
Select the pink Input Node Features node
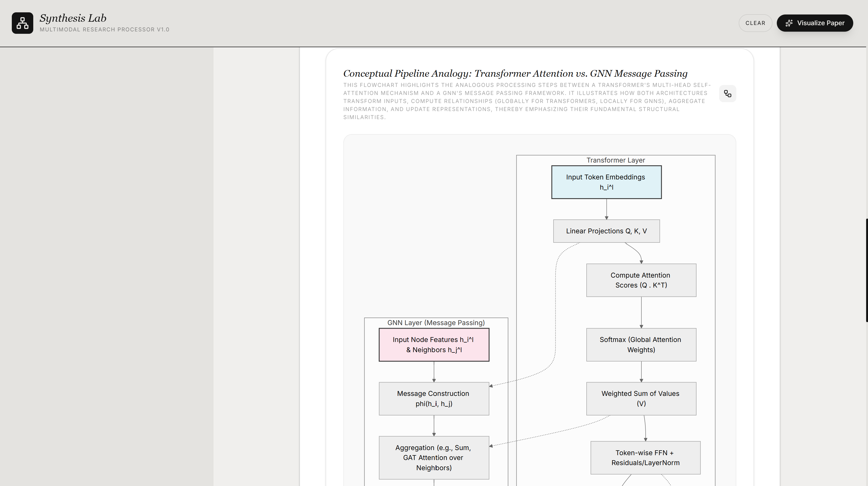pyautogui.click(x=434, y=344)
